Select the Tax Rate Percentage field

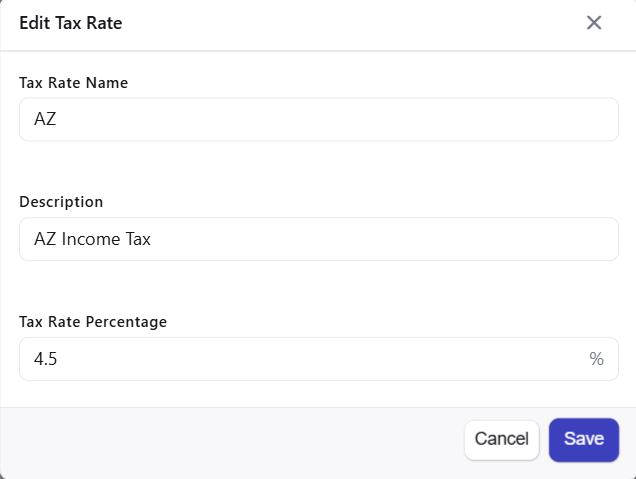click(x=300, y=360)
